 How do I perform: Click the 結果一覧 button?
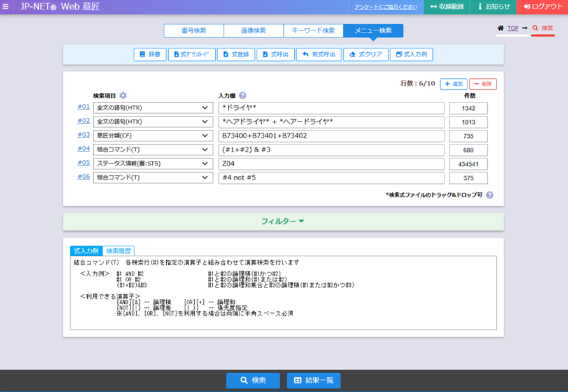click(x=314, y=381)
